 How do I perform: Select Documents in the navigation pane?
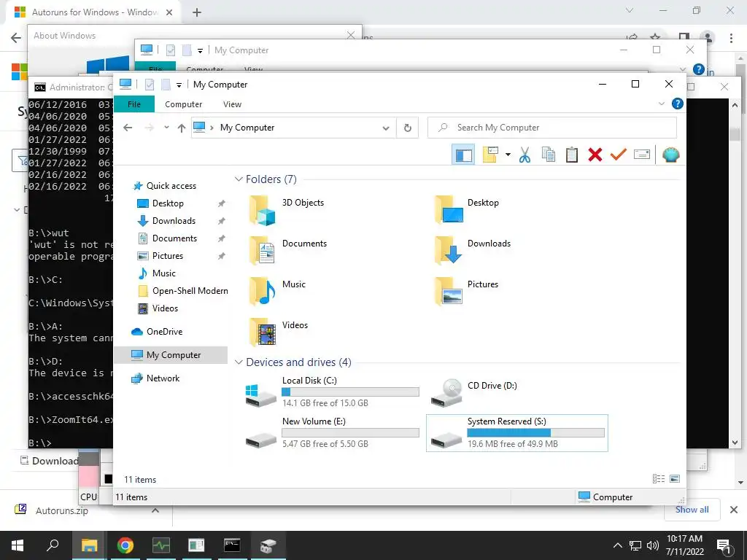[174, 238]
